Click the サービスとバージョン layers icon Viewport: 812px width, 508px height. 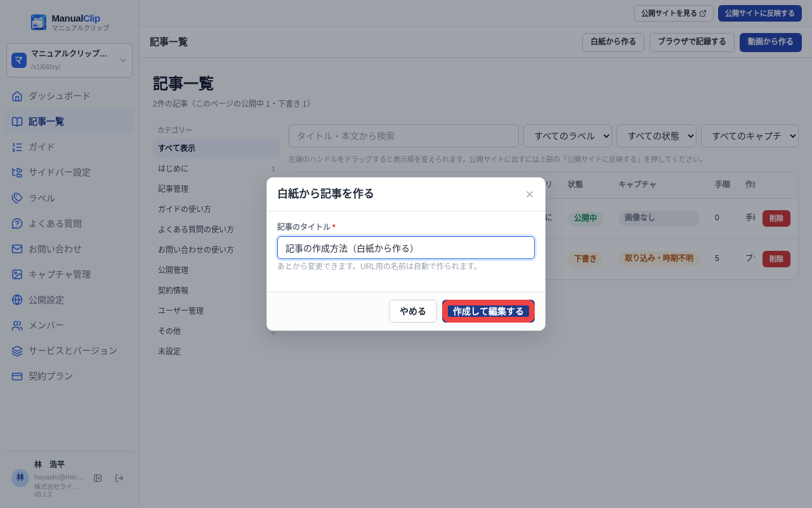[x=17, y=351]
